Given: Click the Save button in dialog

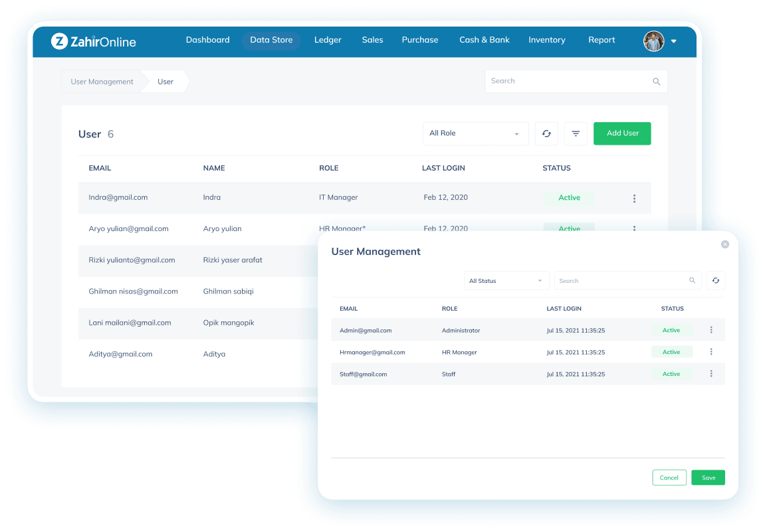Looking at the screenshot, I should pos(708,478).
